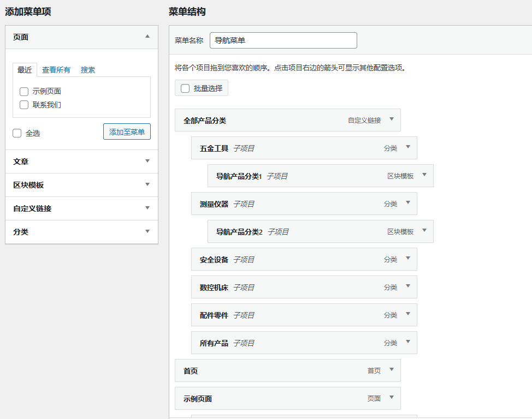Expand the 文章 panel

[147, 161]
